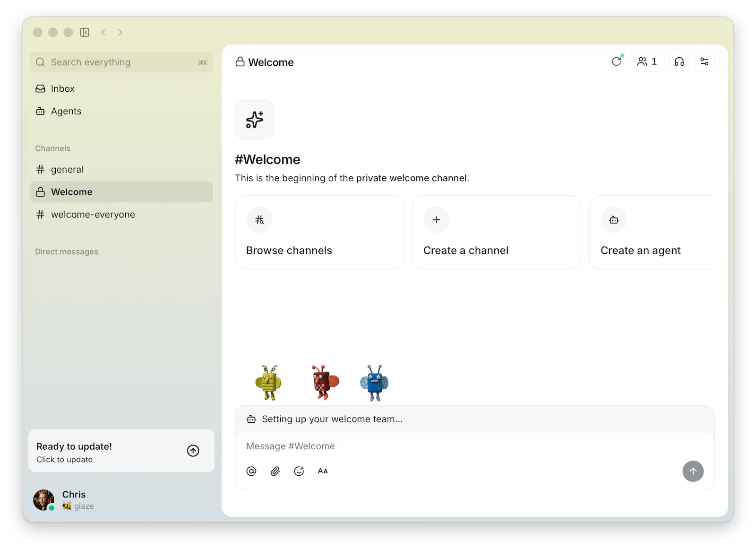Open the Inbox

[x=121, y=88]
